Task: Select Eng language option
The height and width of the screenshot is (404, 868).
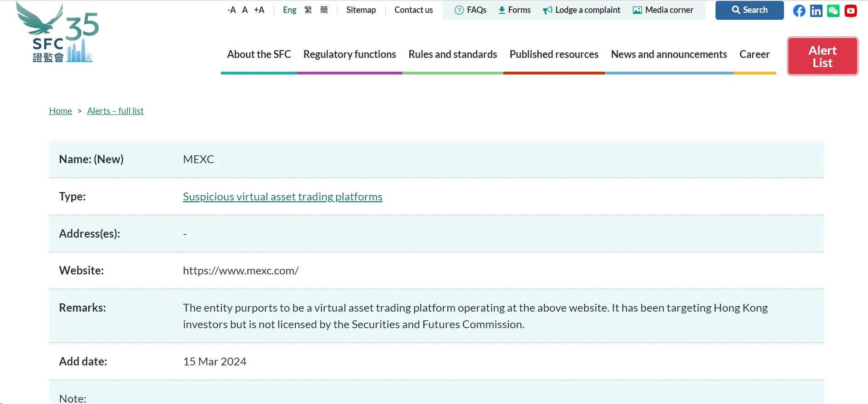Action: [x=289, y=10]
